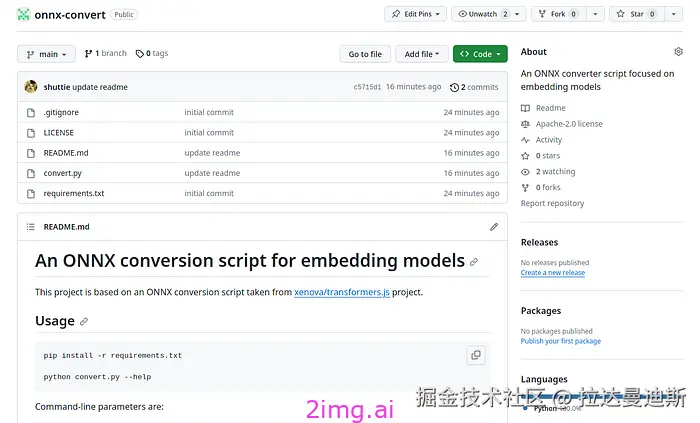Screen dimensions: 700x423
Task: View the 0 forks link
Action: coord(548,187)
